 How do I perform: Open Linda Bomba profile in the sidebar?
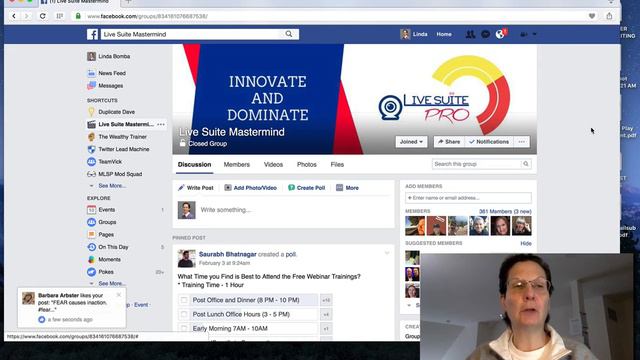tap(114, 56)
